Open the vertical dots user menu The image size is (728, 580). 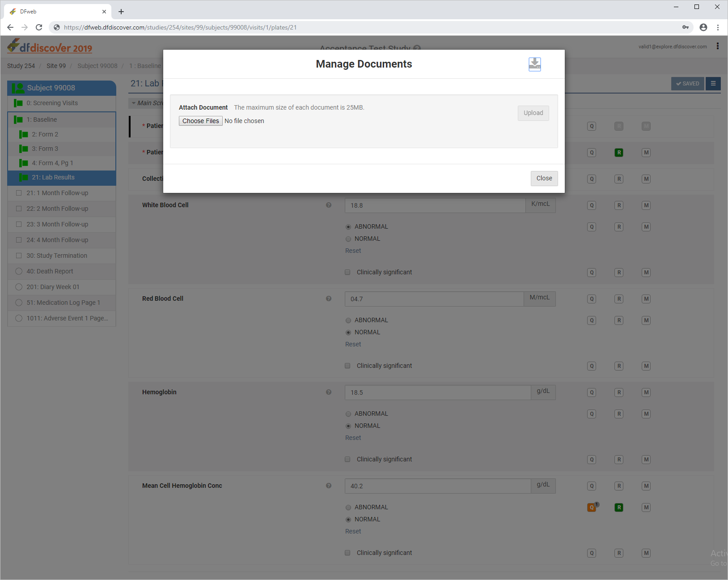[717, 46]
